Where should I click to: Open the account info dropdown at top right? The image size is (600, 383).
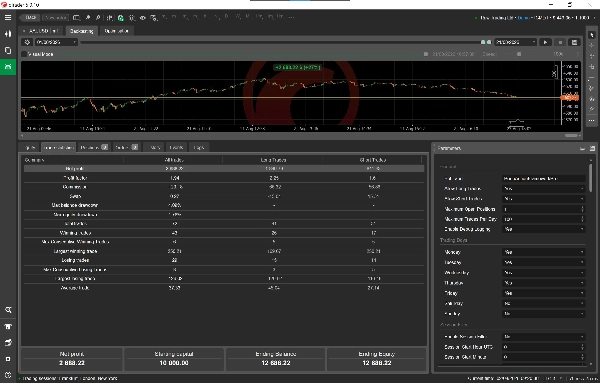coord(534,18)
